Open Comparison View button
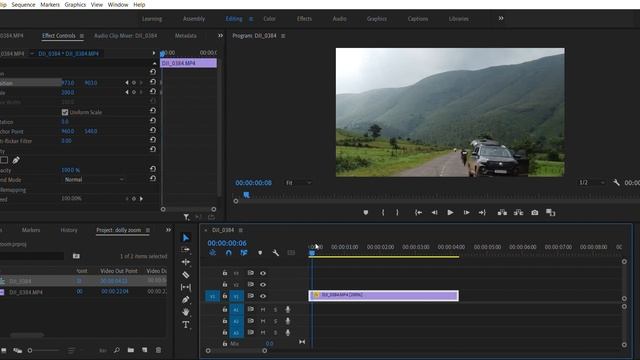 (551, 213)
